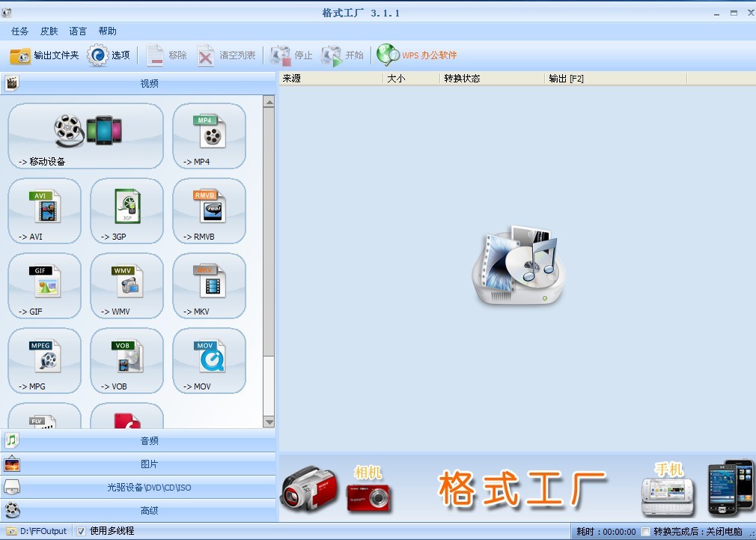Click the D:\FFOutput path in status bar
This screenshot has width=756, height=540.
point(43,531)
